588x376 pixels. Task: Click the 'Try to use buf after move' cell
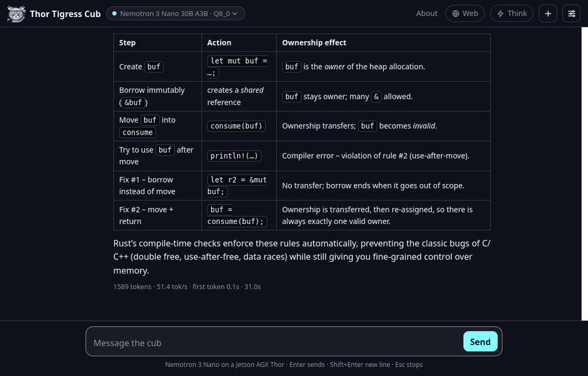click(x=157, y=156)
